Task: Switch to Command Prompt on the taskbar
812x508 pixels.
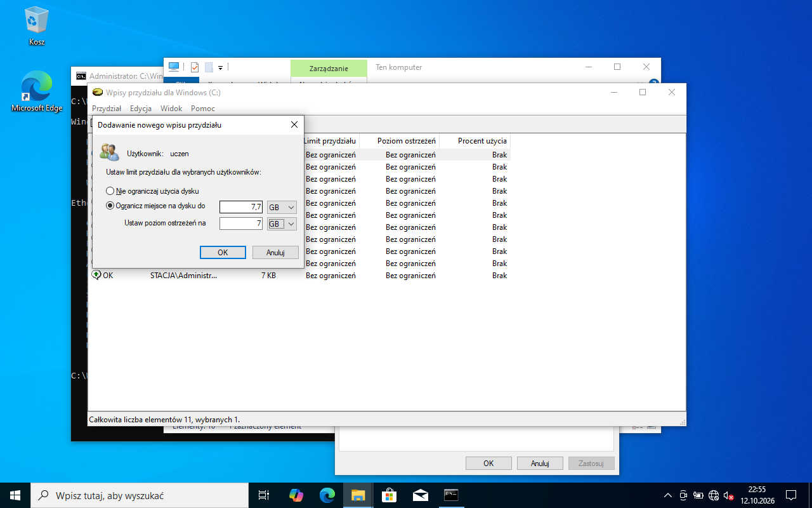Action: (451, 495)
